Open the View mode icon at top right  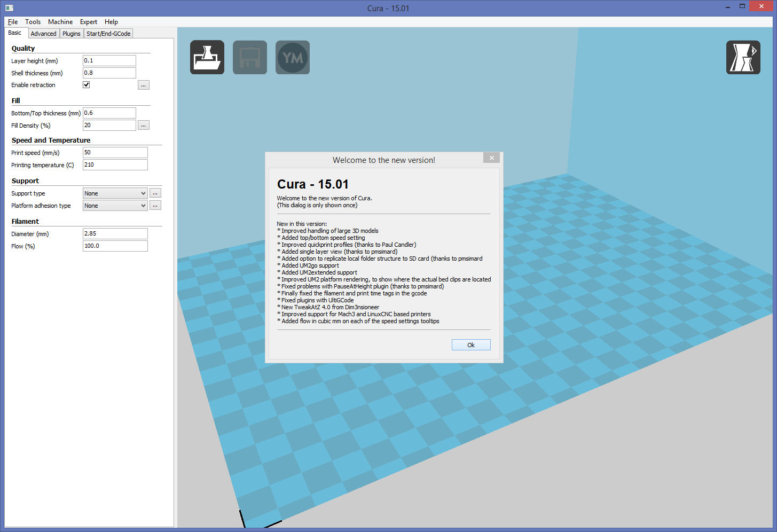(x=743, y=57)
